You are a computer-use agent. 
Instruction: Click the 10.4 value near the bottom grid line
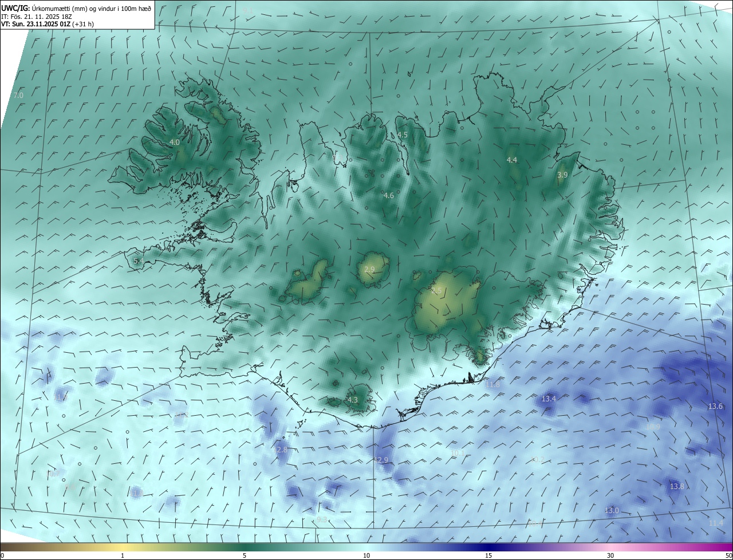click(534, 523)
